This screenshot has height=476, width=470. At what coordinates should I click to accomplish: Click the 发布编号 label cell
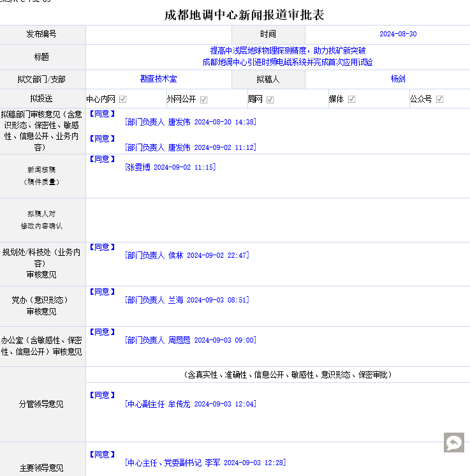[43, 34]
